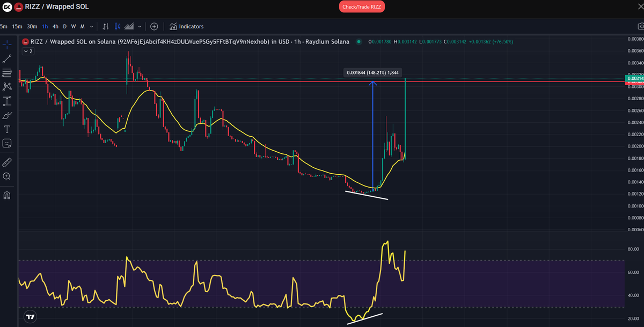
Task: Open the Fibonacci retracement tool
Action: coord(7,73)
